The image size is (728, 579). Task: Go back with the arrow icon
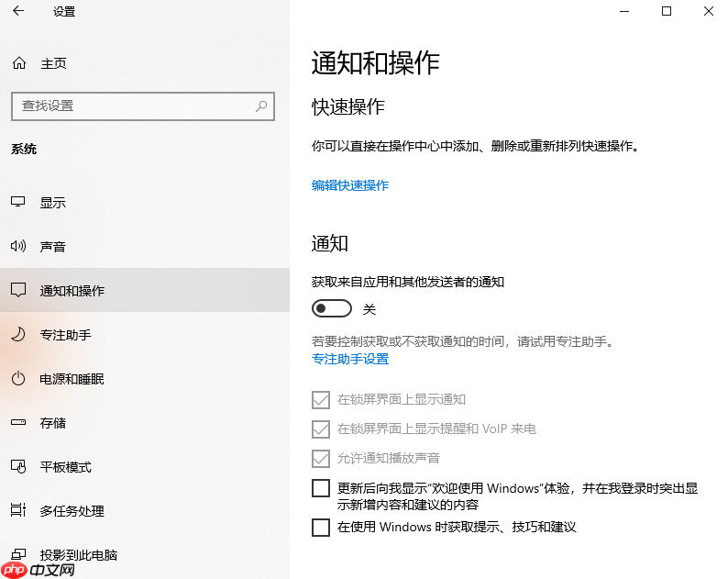[18, 11]
